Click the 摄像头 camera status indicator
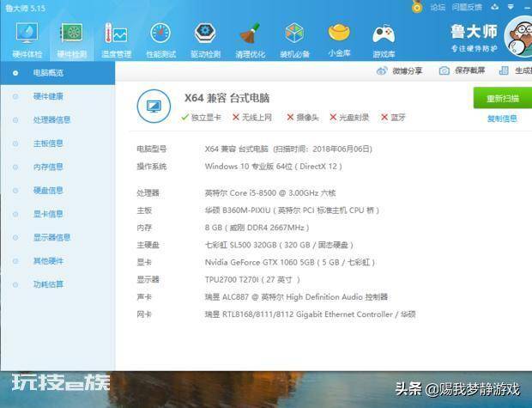Image resolution: width=532 pixels, height=408 pixels. coord(303,118)
